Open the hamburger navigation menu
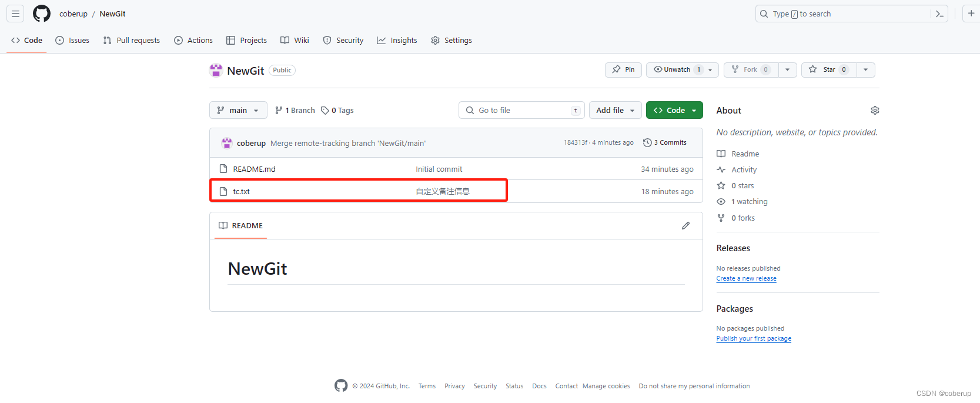 point(15,14)
